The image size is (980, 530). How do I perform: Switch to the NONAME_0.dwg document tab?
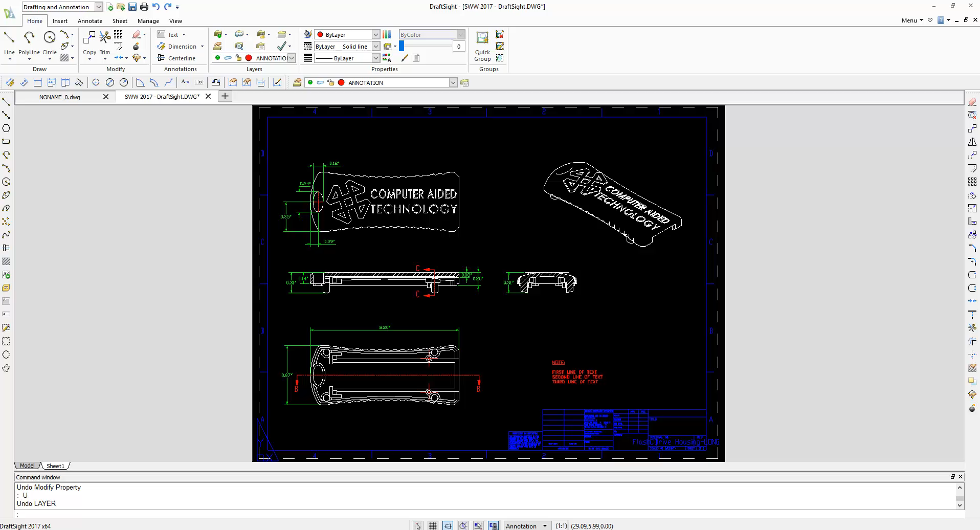[x=60, y=97]
